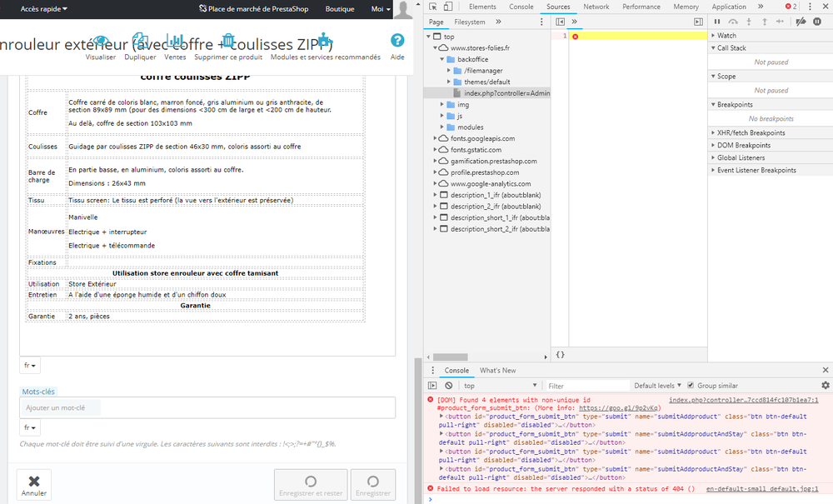Click the navigator horizontal scrollbar
The height and width of the screenshot is (504, 833).
[451, 357]
